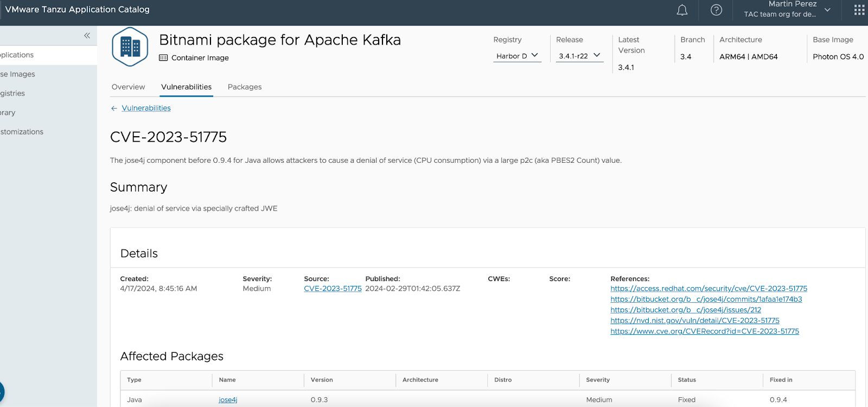Open the Registry Harbor D dropdown
The image size is (868, 407).
[x=517, y=56]
